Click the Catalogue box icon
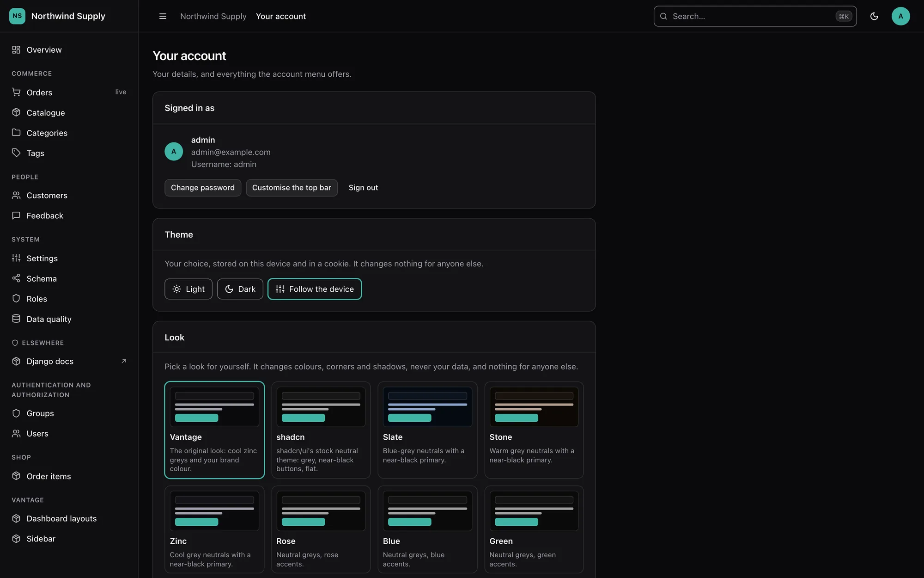 (x=16, y=112)
